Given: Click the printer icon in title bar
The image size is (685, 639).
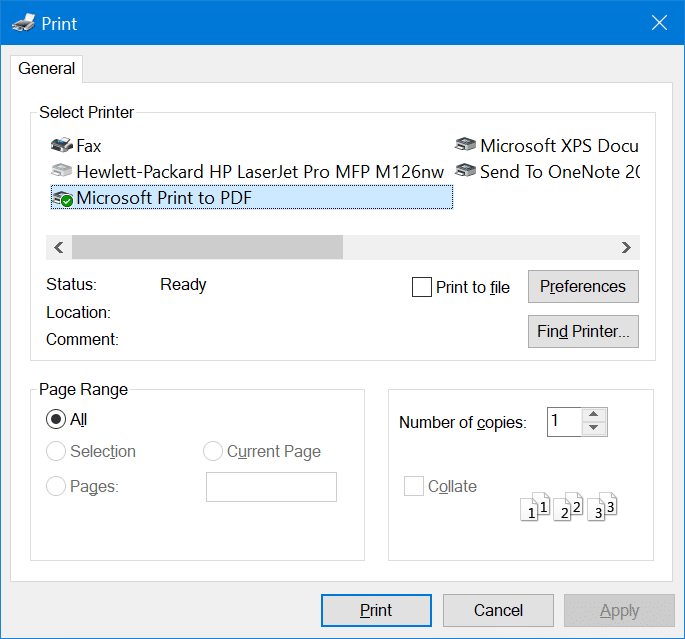Looking at the screenshot, I should [24, 23].
